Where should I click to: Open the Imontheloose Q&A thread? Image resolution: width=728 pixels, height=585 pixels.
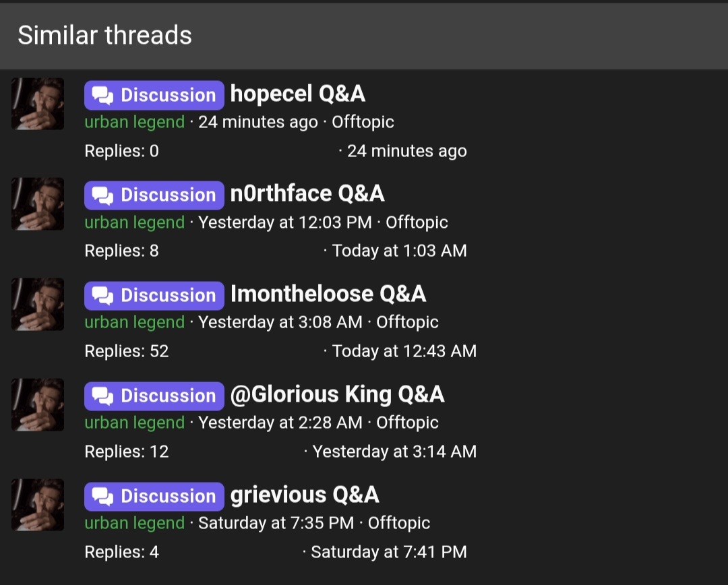pyautogui.click(x=328, y=294)
